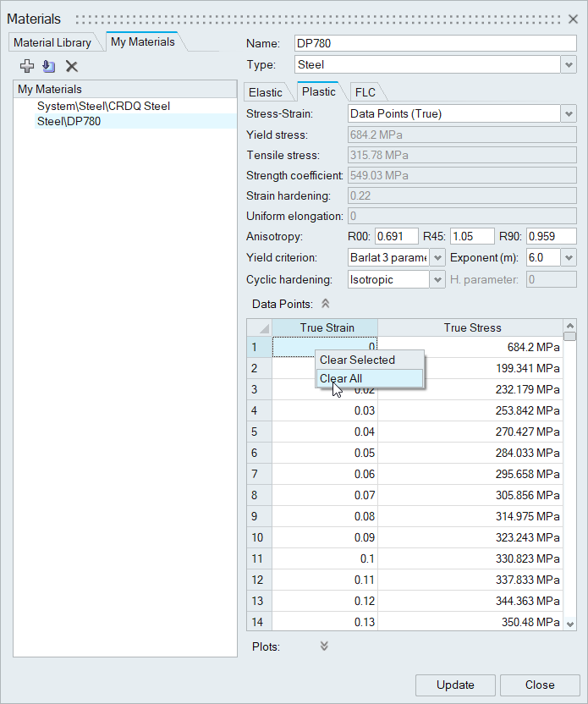
Task: Expand the Plots section chevron
Action: point(324,646)
